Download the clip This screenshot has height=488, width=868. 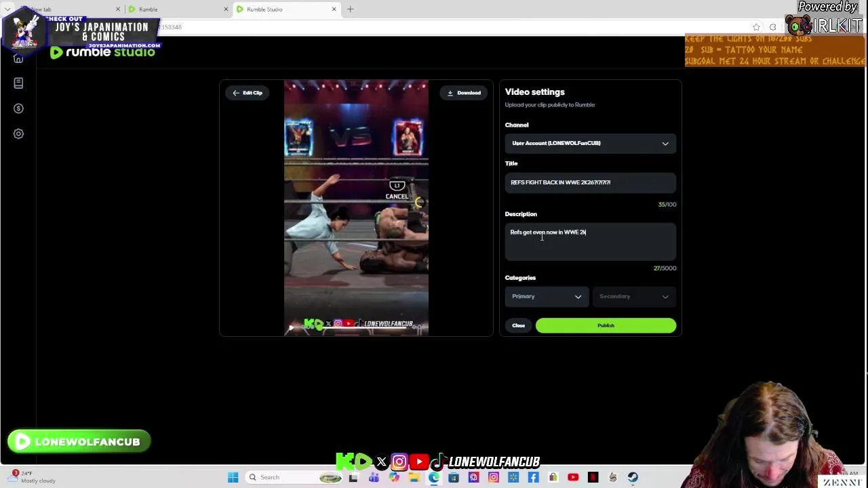point(465,93)
